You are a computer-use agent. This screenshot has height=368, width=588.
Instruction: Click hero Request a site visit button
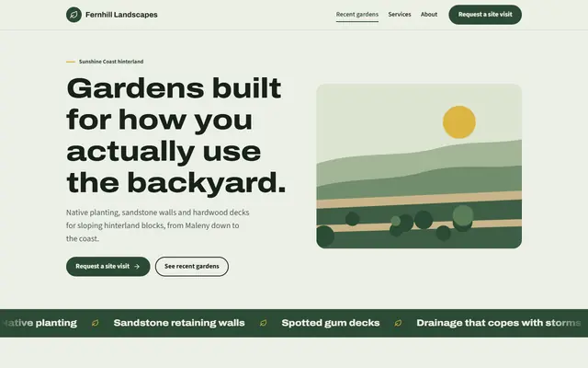click(108, 266)
